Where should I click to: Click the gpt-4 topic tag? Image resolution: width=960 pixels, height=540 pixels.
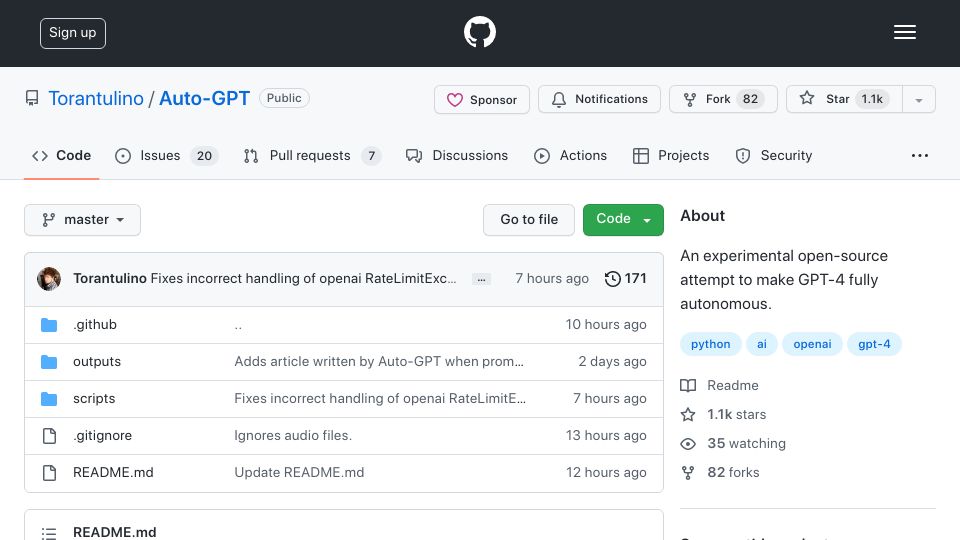874,344
